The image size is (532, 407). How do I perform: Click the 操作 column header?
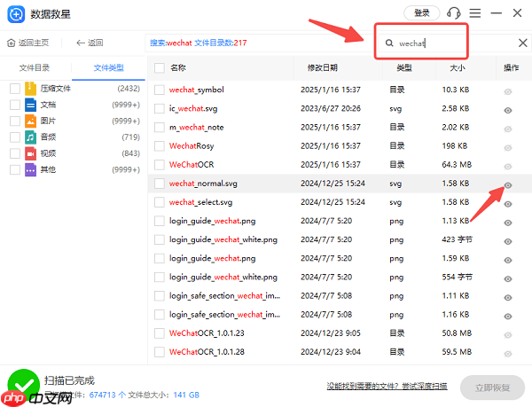click(x=512, y=67)
